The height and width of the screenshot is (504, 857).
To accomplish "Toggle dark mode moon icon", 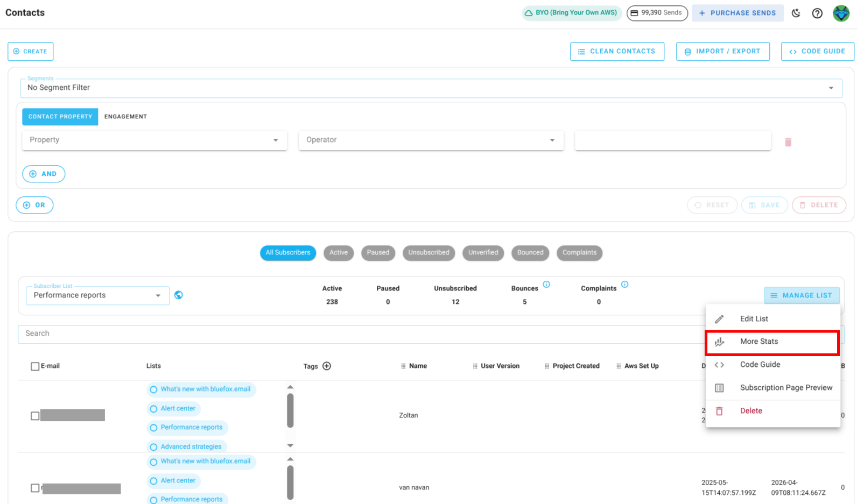I will point(796,13).
